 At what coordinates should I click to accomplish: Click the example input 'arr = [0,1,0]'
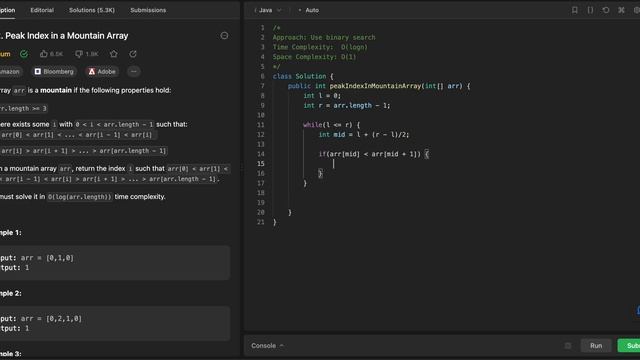[47, 258]
